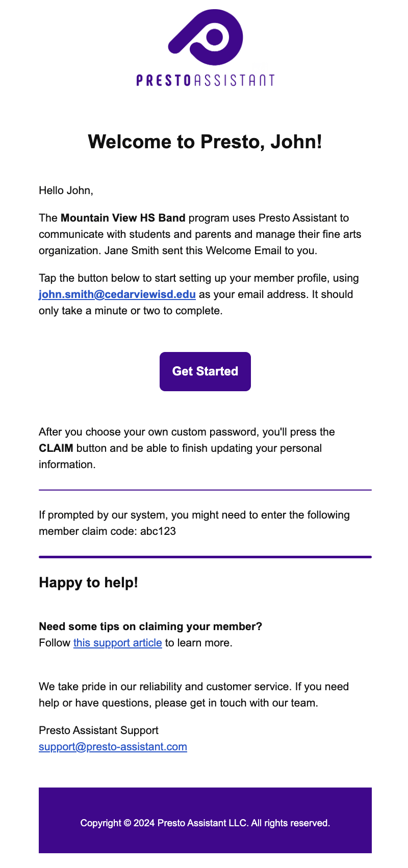The image size is (408, 868).
Task: Open the john.smith@cedarviewisd.edu email link
Action: point(117,294)
